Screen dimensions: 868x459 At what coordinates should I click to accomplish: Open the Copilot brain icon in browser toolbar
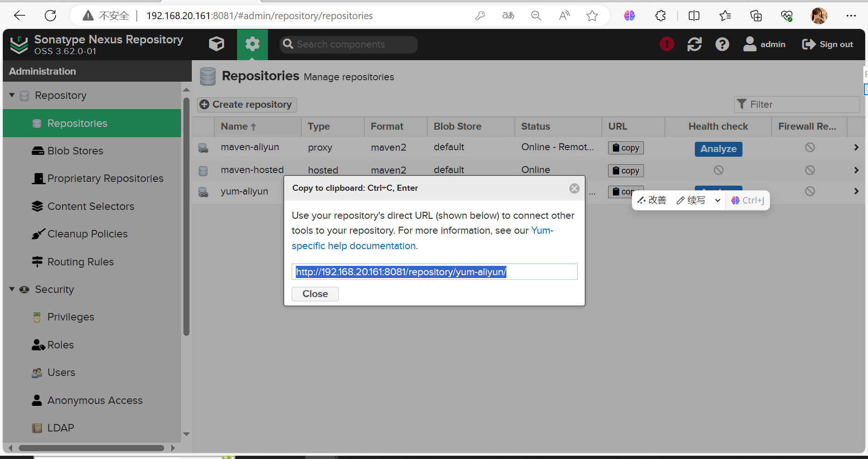coord(630,16)
